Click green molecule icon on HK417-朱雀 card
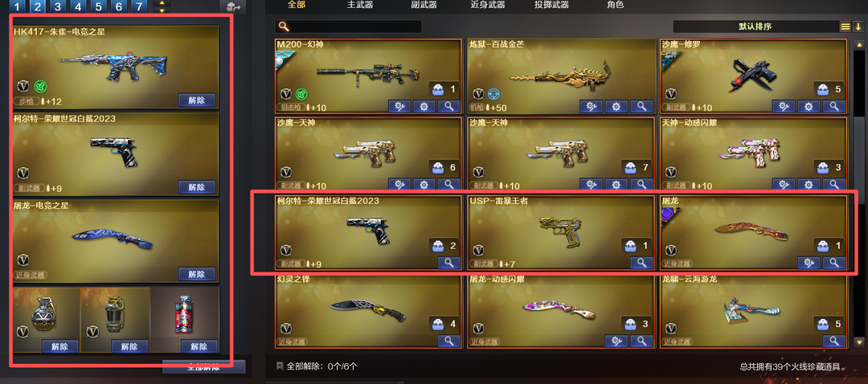 (39, 86)
